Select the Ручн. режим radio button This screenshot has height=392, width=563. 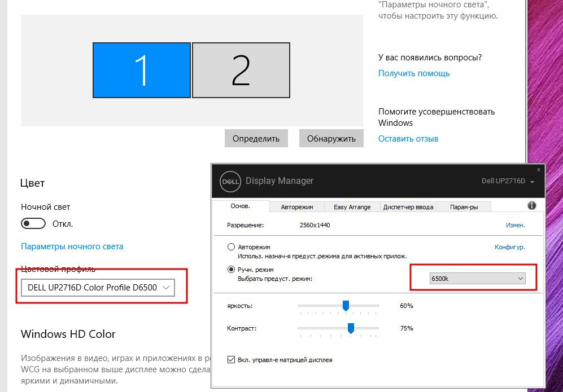click(231, 270)
